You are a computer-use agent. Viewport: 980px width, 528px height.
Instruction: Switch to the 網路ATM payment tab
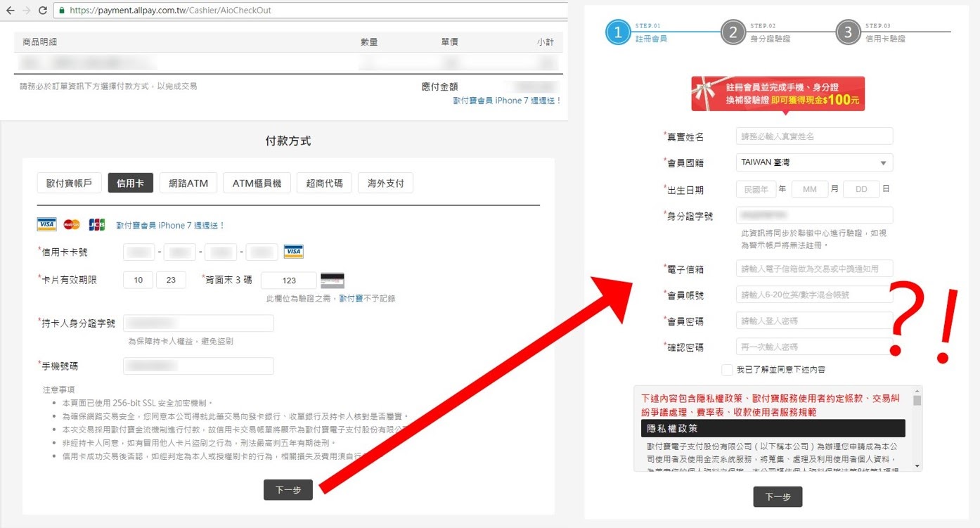188,183
